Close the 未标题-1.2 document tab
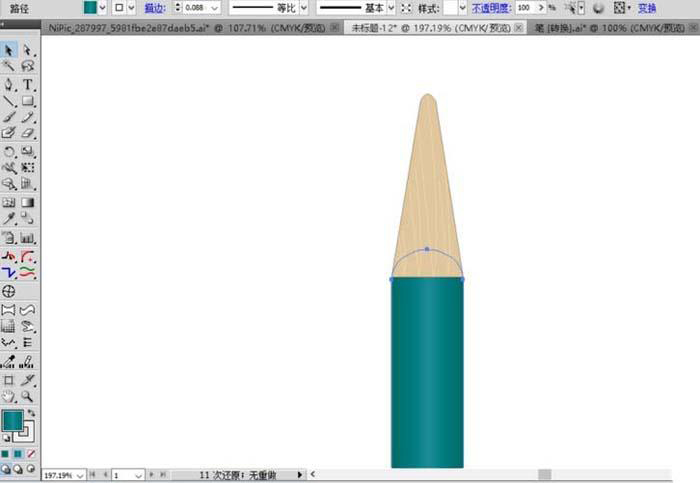 click(x=518, y=28)
